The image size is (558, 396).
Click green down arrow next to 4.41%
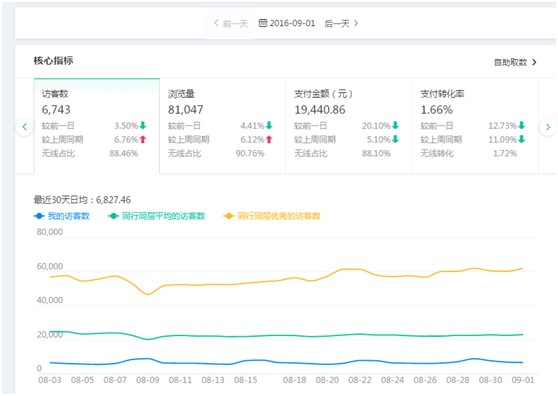click(x=269, y=125)
